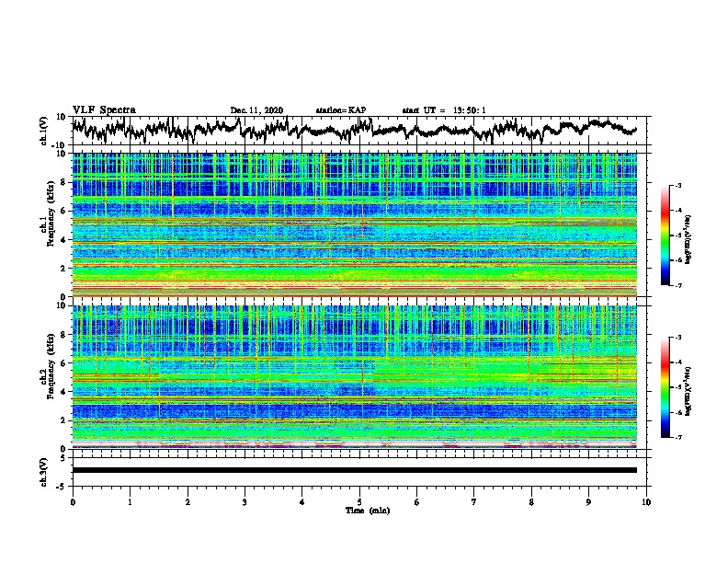
Task: Click the "4" kHz tick on ch.1 spectrogram
Action: pos(63,240)
